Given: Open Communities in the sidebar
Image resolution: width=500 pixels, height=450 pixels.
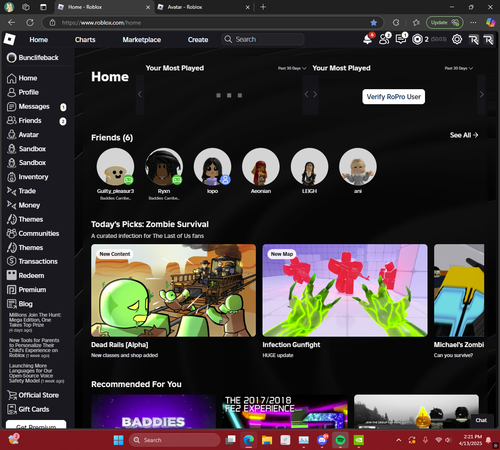Looking at the screenshot, I should coord(33,233).
